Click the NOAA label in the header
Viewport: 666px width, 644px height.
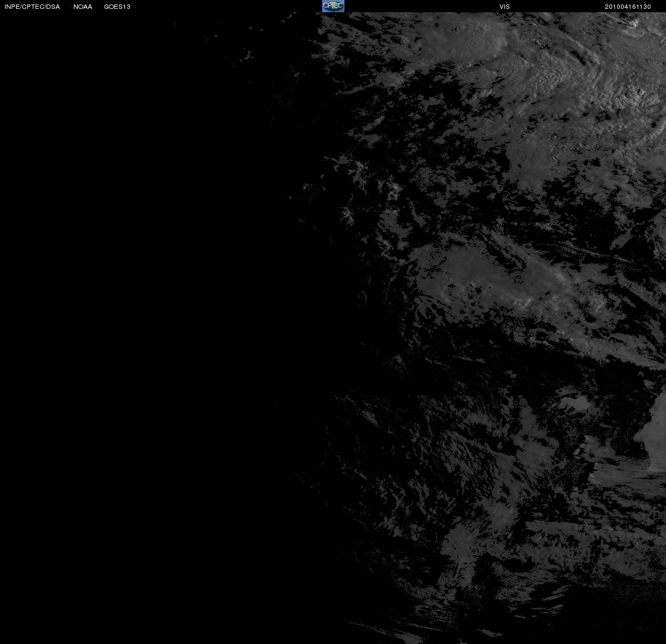[x=82, y=7]
